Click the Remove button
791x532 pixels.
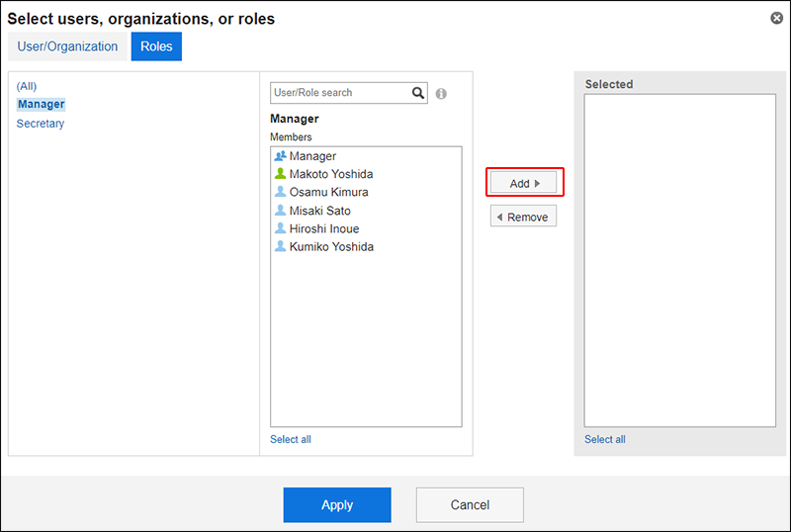pos(524,216)
